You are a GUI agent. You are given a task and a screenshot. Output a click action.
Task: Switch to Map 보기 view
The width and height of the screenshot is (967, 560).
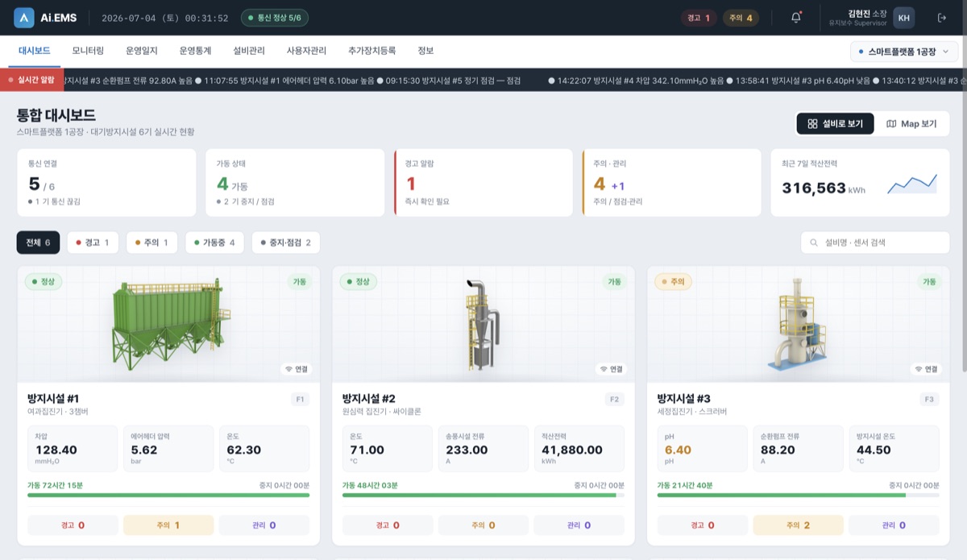pyautogui.click(x=911, y=124)
